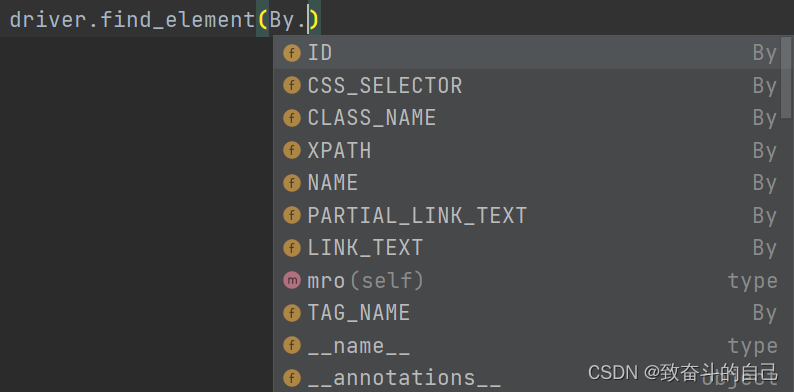The height and width of the screenshot is (392, 794).
Task: Click the By type label on the ID row
Action: coord(765,53)
